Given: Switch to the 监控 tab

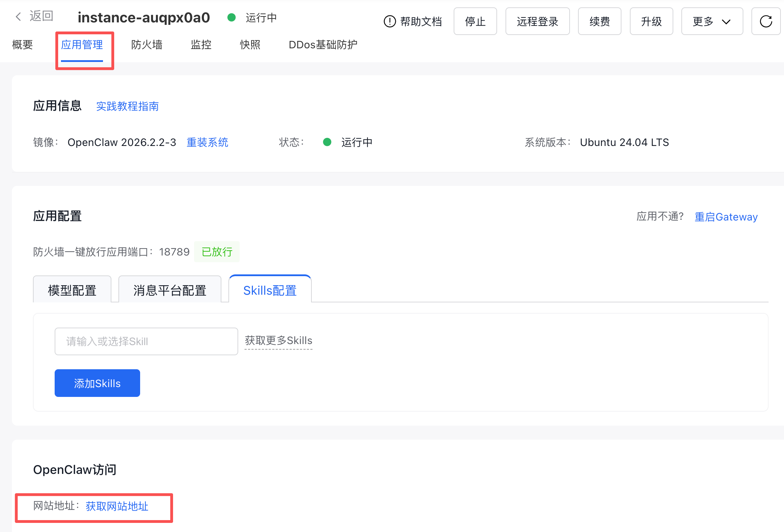Looking at the screenshot, I should (201, 45).
